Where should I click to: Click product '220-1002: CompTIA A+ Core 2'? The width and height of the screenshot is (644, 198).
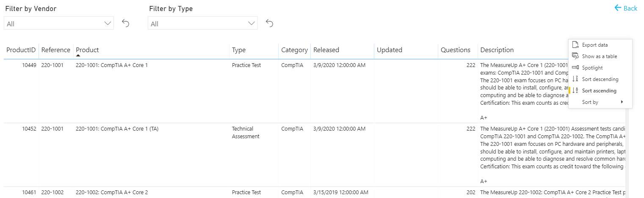[112, 192]
